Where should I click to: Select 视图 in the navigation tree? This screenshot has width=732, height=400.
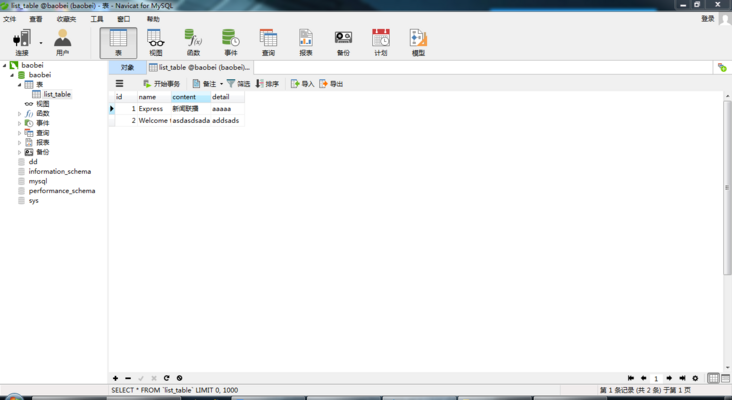click(42, 104)
